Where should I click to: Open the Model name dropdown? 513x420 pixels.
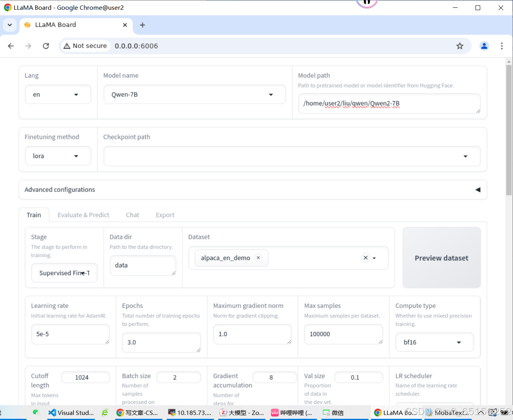[194, 94]
